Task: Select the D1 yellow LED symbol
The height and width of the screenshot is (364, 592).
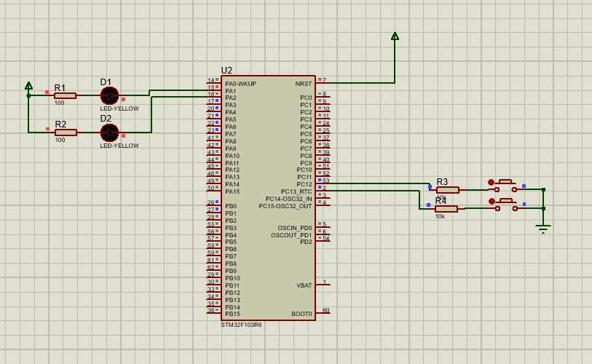Action: click(109, 96)
